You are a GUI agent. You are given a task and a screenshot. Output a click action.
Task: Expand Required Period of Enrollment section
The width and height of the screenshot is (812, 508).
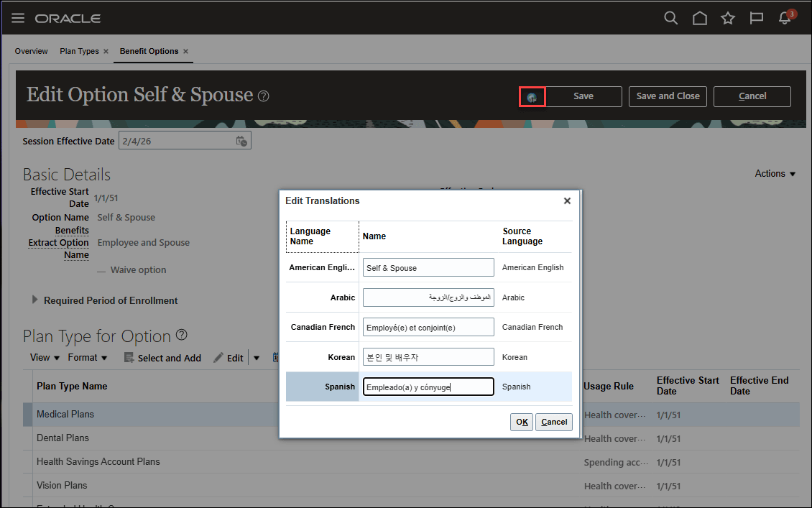[x=34, y=300]
